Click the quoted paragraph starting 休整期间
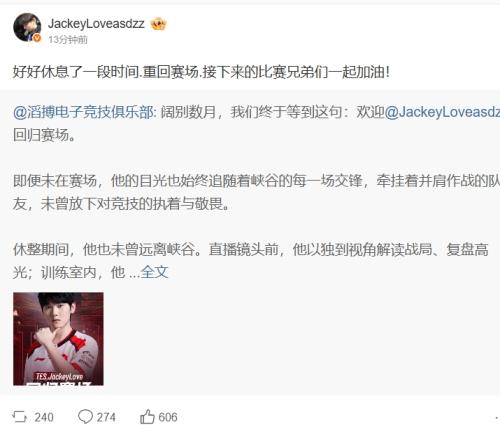 tap(251, 261)
